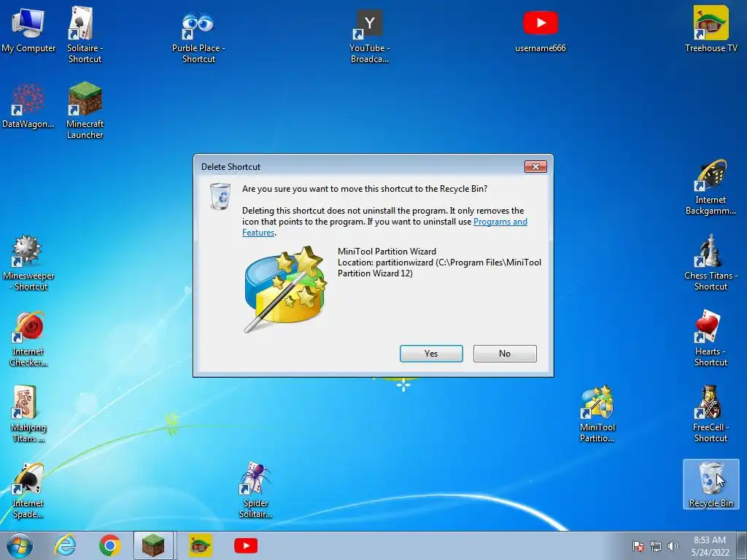Switch to Minecraft in the taskbar

[153, 545]
